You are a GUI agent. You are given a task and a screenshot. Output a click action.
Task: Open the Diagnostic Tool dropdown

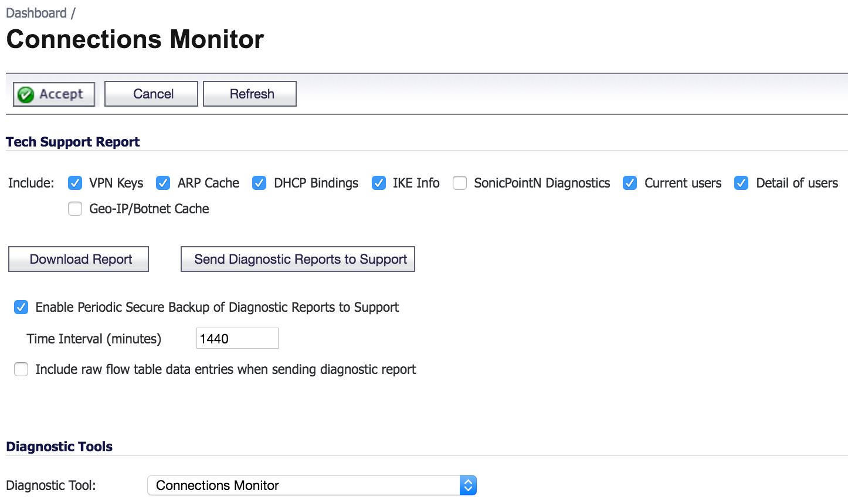click(x=312, y=485)
